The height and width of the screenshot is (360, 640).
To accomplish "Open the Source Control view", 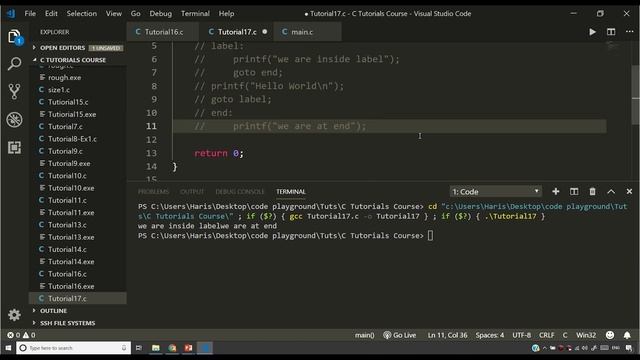I will tap(14, 91).
